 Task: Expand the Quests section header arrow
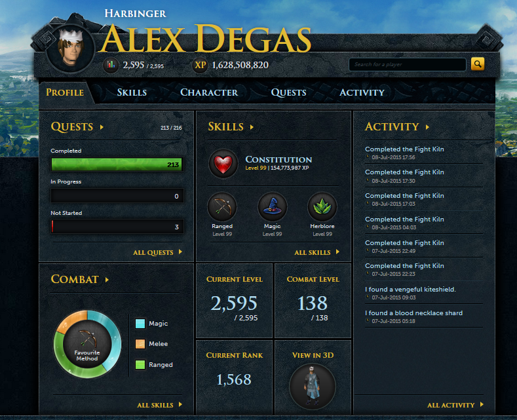pos(102,127)
